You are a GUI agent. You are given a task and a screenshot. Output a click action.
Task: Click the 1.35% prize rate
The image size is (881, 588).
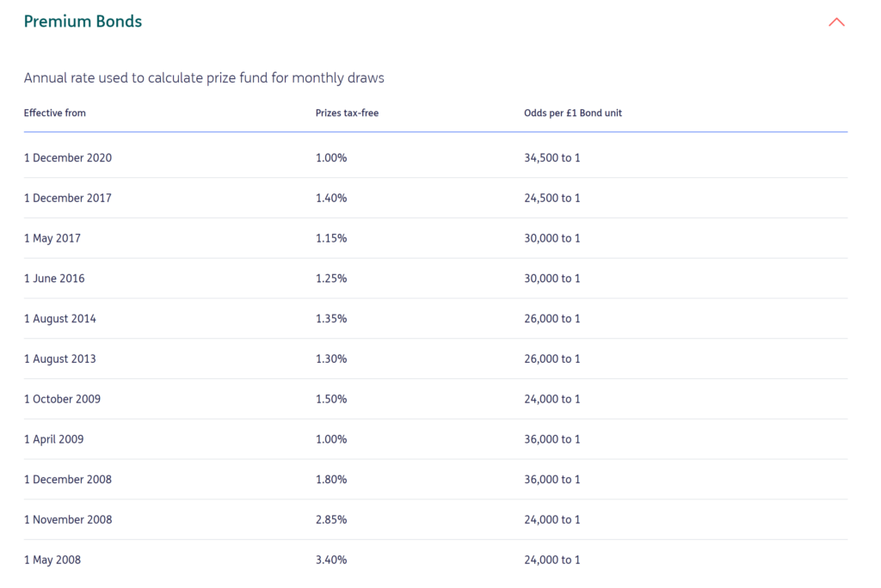point(331,318)
